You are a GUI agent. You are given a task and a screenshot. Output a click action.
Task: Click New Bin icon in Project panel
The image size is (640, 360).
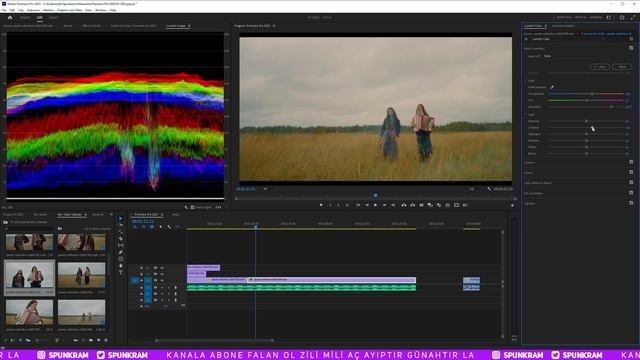(x=91, y=340)
